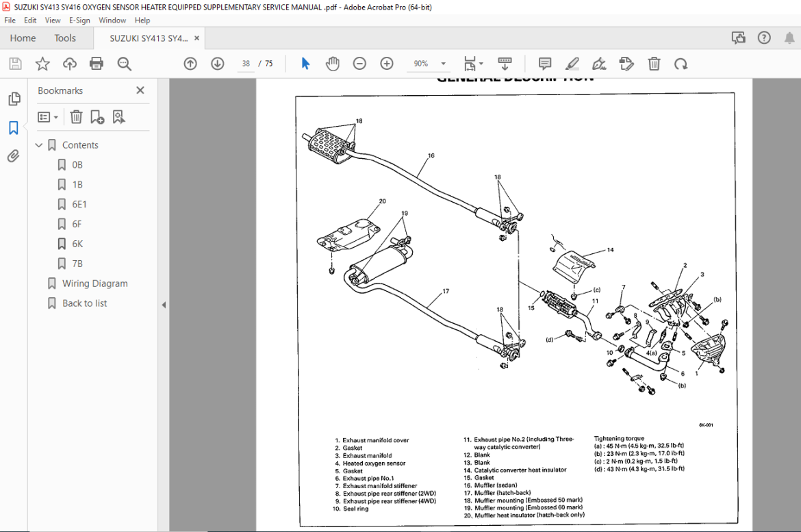Switch to the Tools tab

click(x=65, y=38)
